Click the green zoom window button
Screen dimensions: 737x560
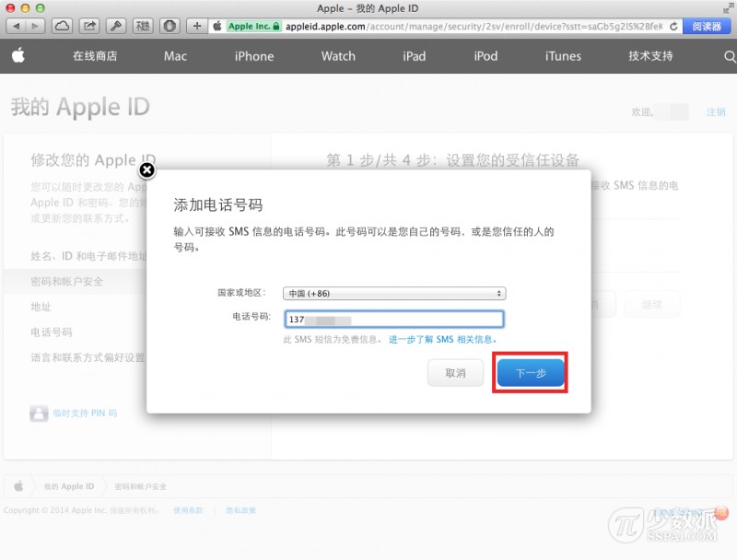(40, 8)
